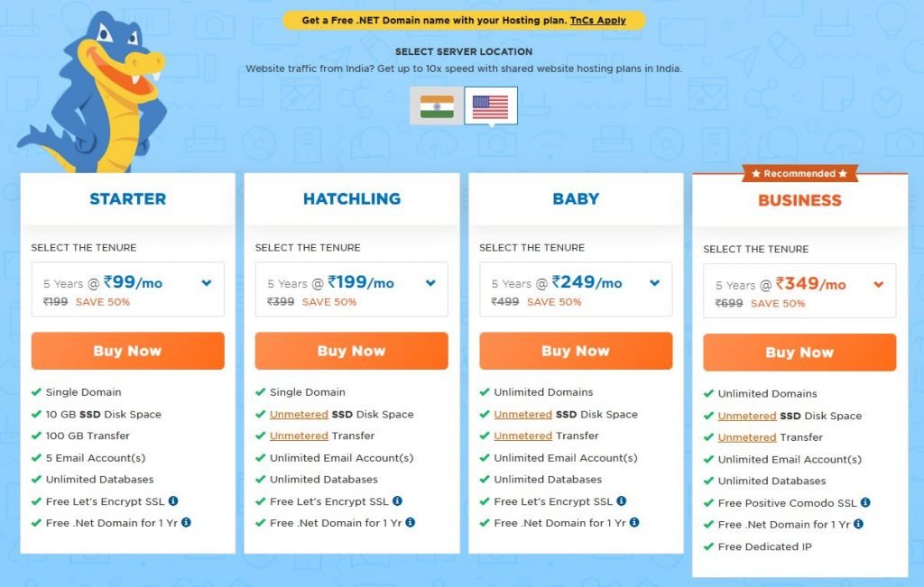Open Baby plan tenure dropdown

coord(576,289)
